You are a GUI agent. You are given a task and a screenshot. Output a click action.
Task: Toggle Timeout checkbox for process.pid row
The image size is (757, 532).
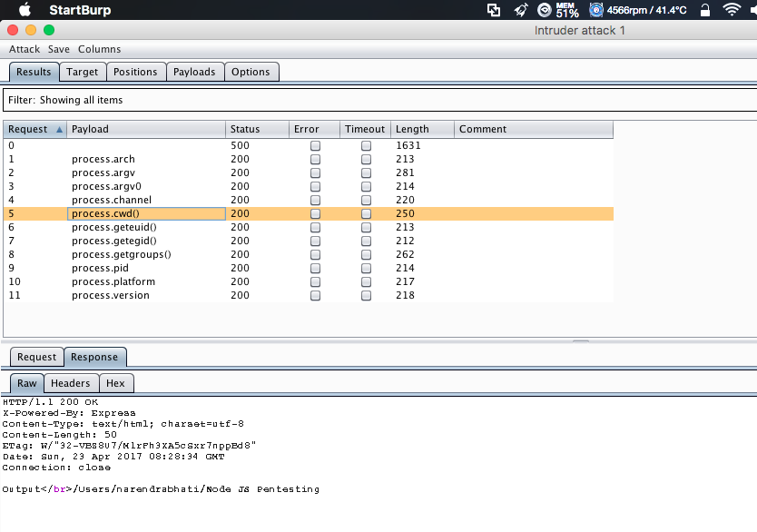click(x=367, y=268)
